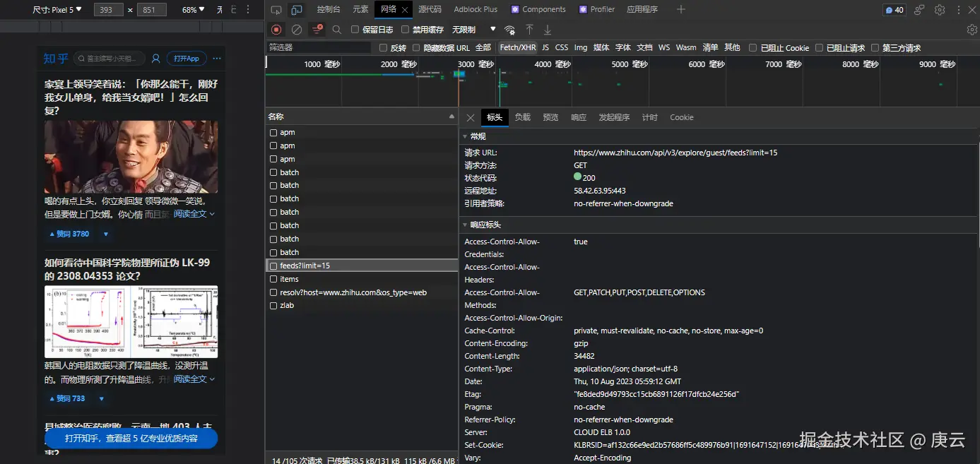Switch to the 响应 tab
The width and height of the screenshot is (980, 464).
pos(579,117)
